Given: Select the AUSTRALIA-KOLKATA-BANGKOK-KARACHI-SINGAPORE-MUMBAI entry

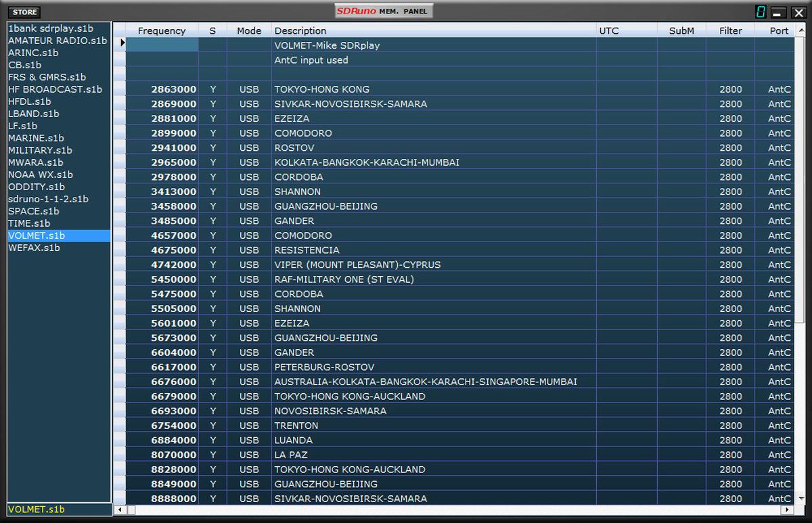Looking at the screenshot, I should pos(434,382).
